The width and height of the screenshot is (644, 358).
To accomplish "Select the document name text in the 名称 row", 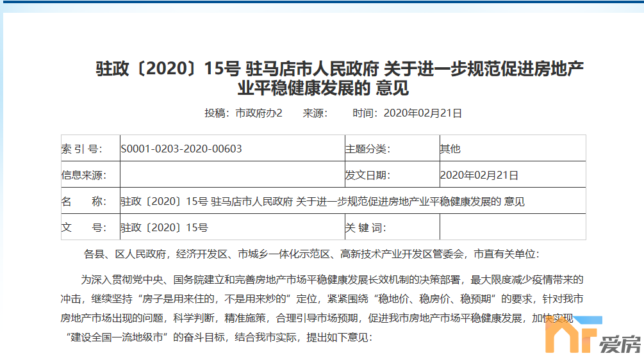I will coord(322,202).
